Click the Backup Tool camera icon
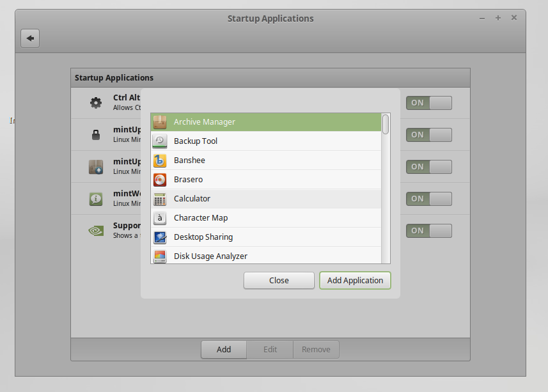This screenshot has width=548, height=392. click(x=160, y=141)
